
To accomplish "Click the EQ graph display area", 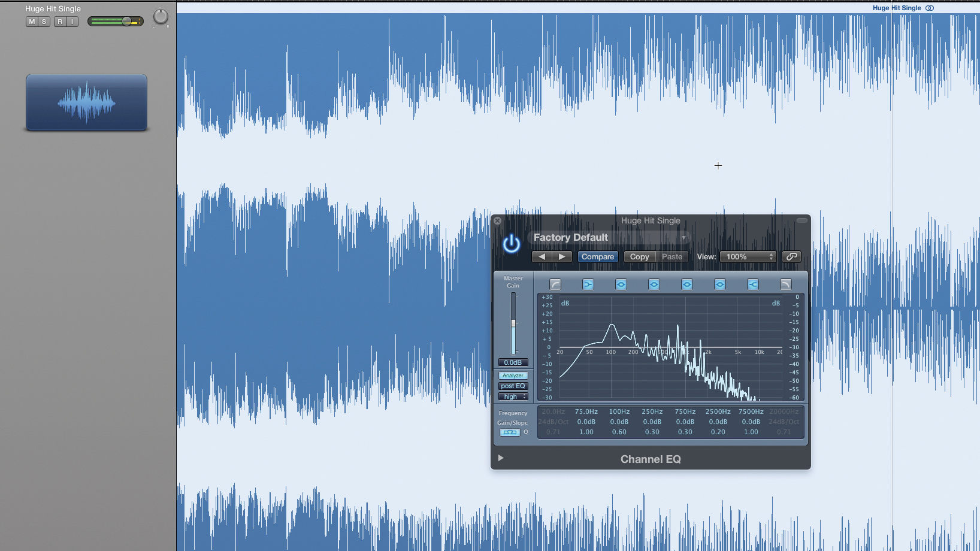I will [670, 347].
